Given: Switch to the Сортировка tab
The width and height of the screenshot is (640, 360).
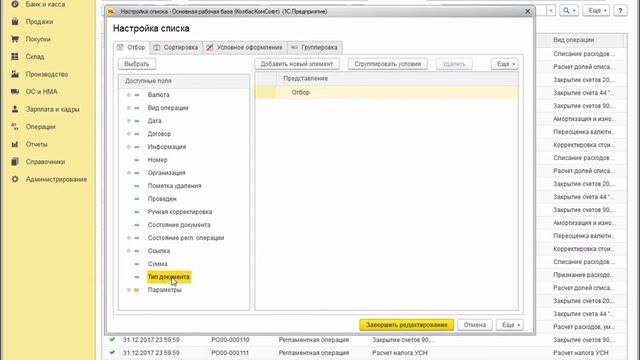Looking at the screenshot, I should pyautogui.click(x=176, y=47).
